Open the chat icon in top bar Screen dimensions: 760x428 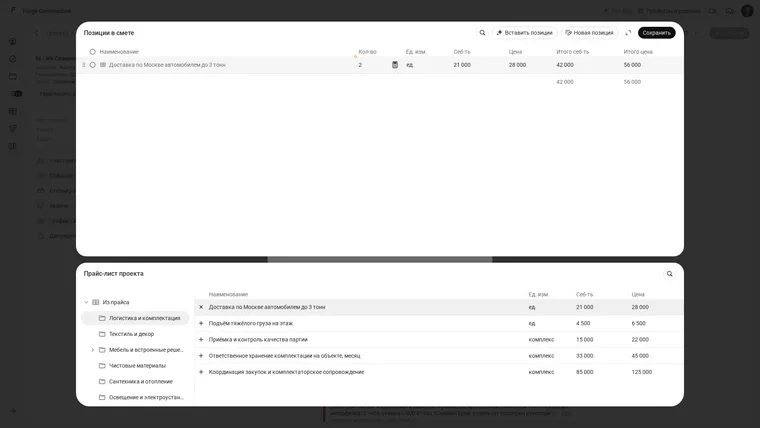click(x=729, y=11)
